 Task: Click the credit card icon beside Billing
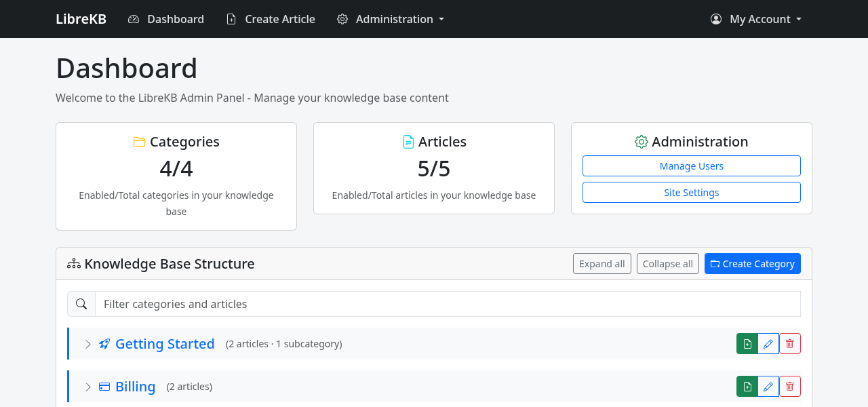click(x=104, y=387)
